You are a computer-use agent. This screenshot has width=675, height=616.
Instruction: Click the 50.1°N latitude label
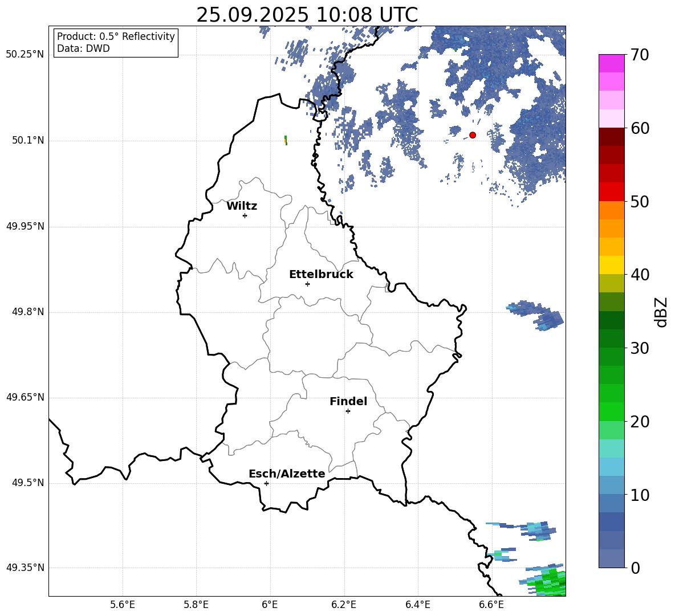point(28,141)
